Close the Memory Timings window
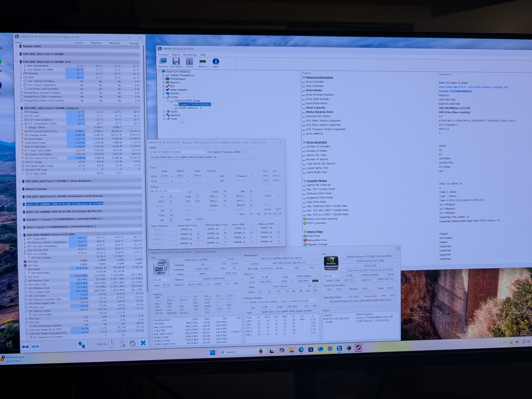This screenshot has width=532, height=399. [x=281, y=142]
